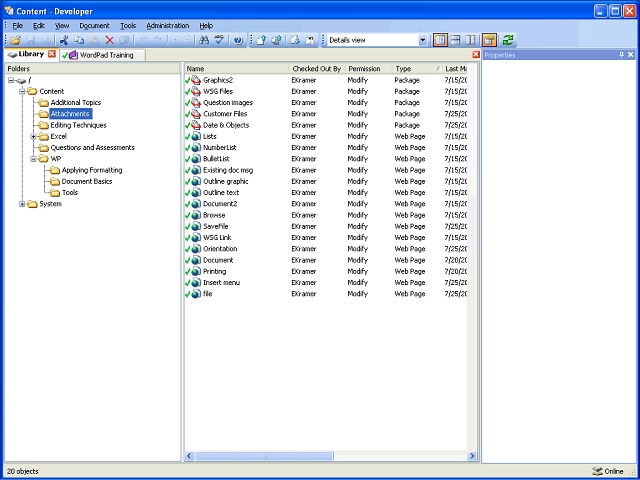The height and width of the screenshot is (480, 640).
Task: Collapse the WP folder
Action: click(x=33, y=159)
